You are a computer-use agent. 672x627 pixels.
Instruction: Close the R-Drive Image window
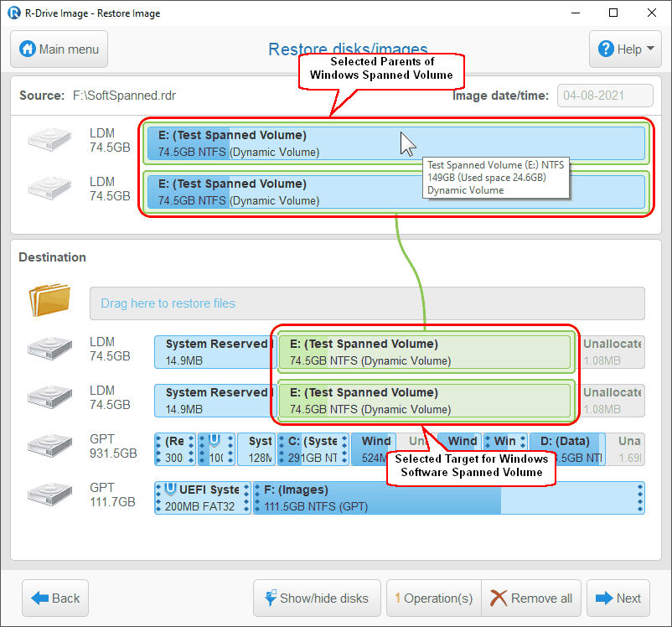click(x=651, y=13)
